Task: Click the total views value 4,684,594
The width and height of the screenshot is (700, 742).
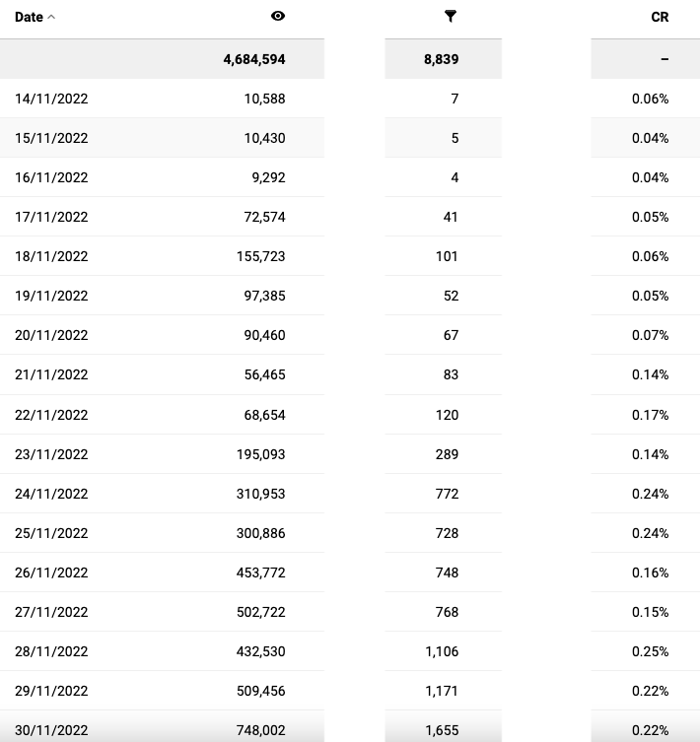Action: pyautogui.click(x=254, y=59)
